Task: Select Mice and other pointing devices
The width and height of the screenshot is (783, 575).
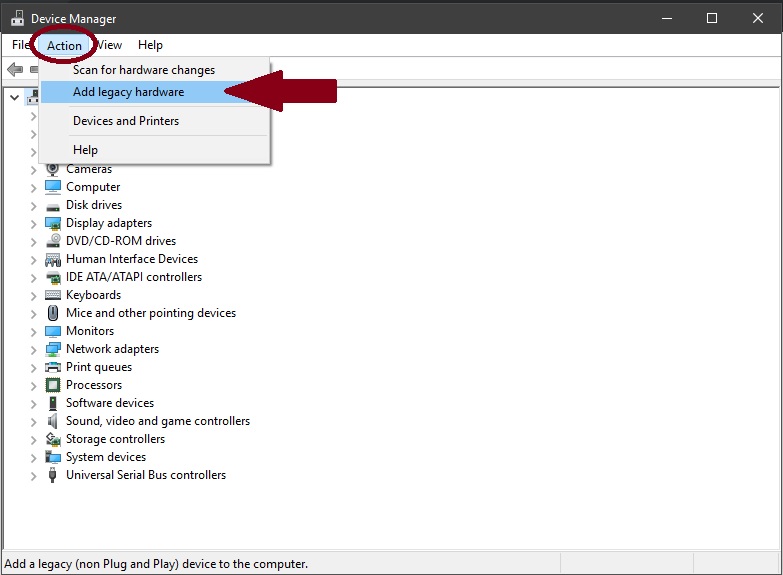Action: (151, 313)
